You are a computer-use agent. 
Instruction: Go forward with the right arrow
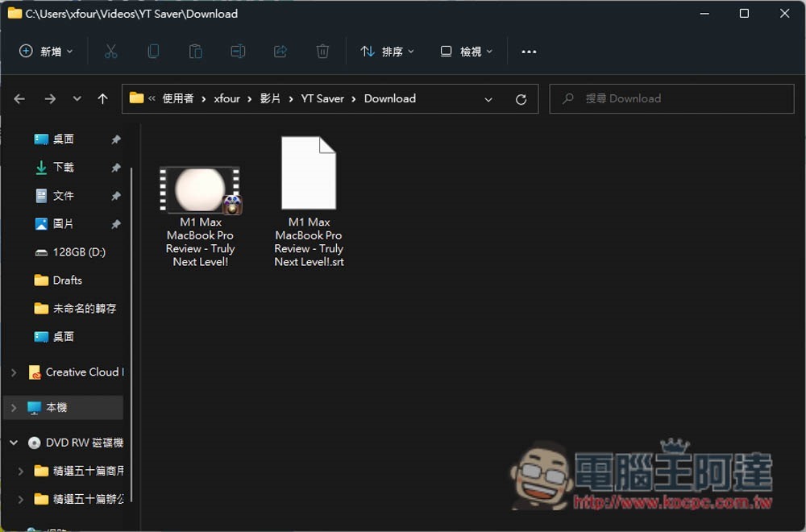click(x=50, y=98)
